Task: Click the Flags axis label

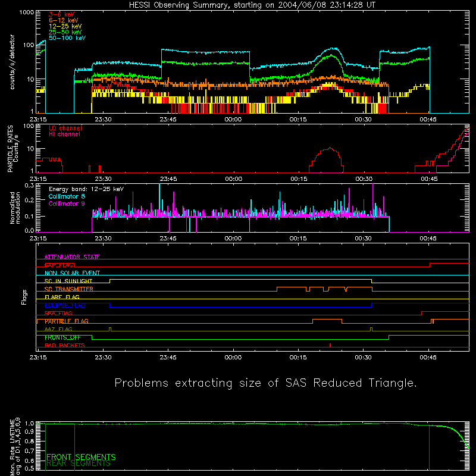Action: (x=24, y=297)
